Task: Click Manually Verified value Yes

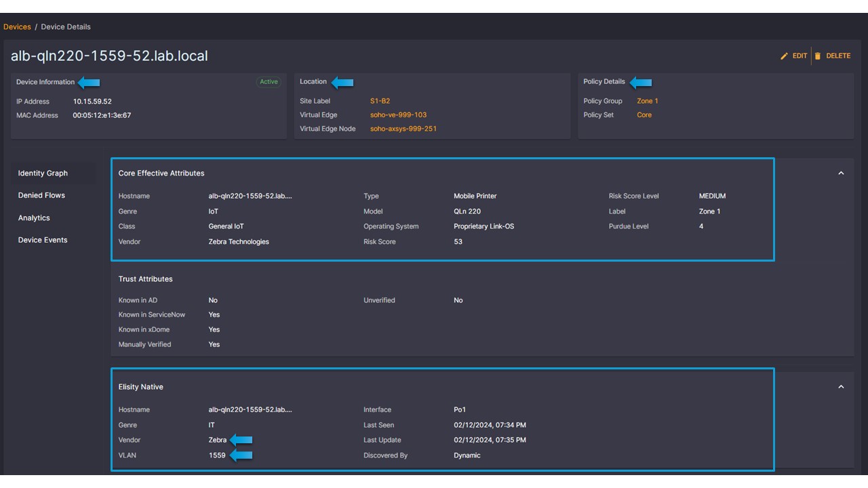Action: click(214, 344)
